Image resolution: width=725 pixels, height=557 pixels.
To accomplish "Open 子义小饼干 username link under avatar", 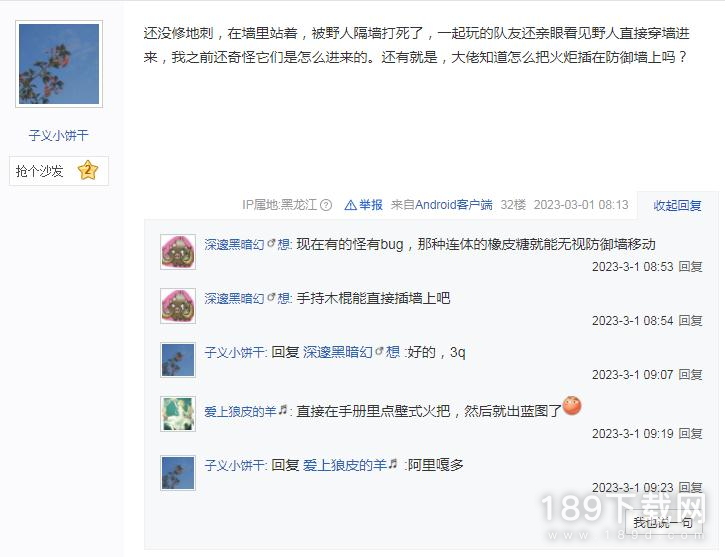I will click(x=58, y=135).
